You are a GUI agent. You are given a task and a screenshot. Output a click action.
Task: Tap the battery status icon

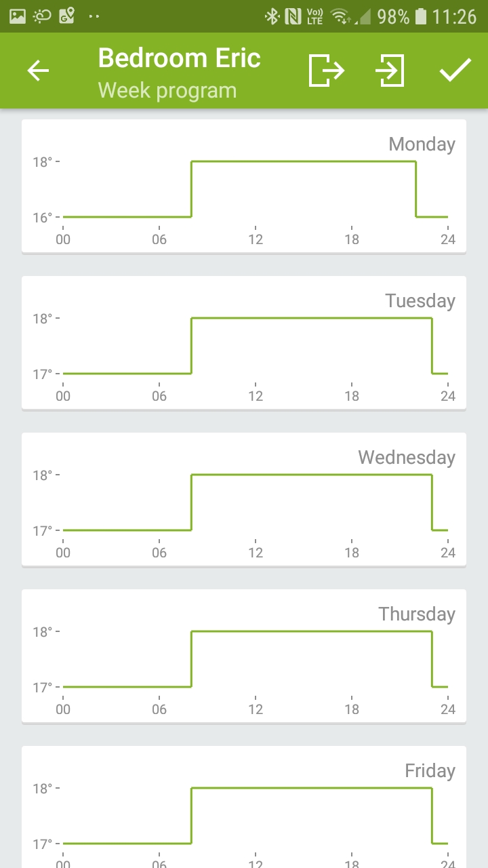tap(421, 16)
